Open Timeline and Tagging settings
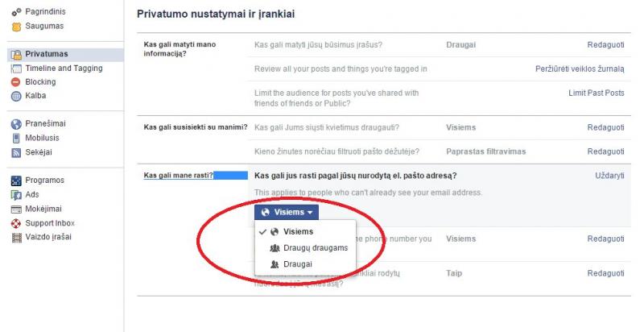The width and height of the screenshot is (644, 332). pyautogui.click(x=64, y=68)
